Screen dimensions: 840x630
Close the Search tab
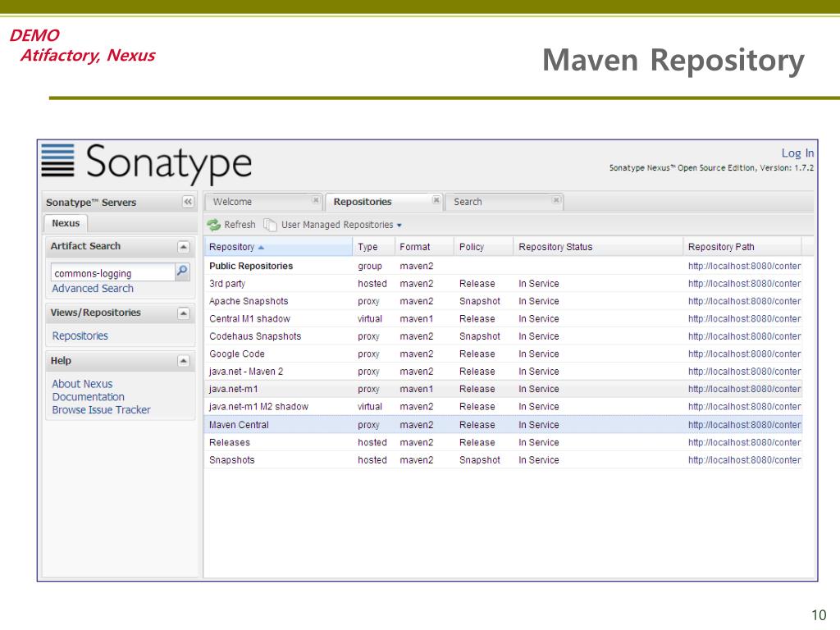(x=556, y=200)
